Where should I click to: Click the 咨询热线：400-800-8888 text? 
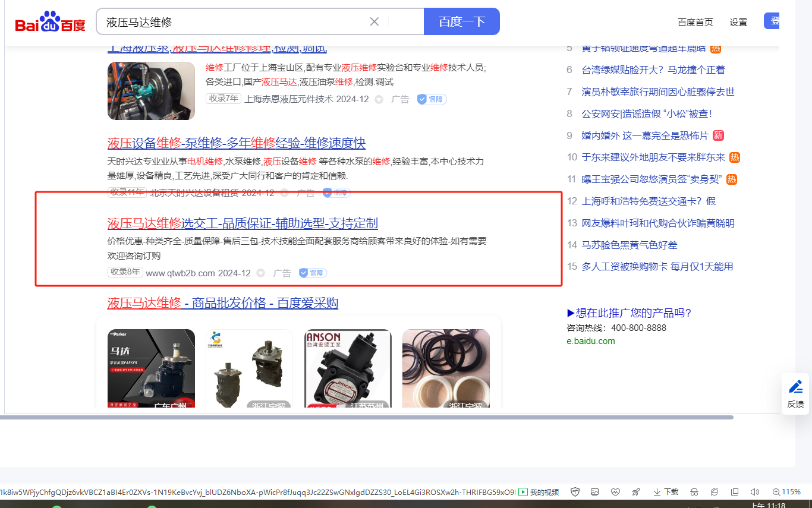(616, 328)
